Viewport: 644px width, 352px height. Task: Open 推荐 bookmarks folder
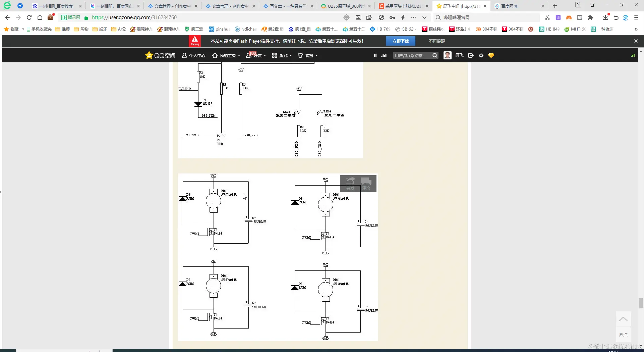[x=62, y=29]
